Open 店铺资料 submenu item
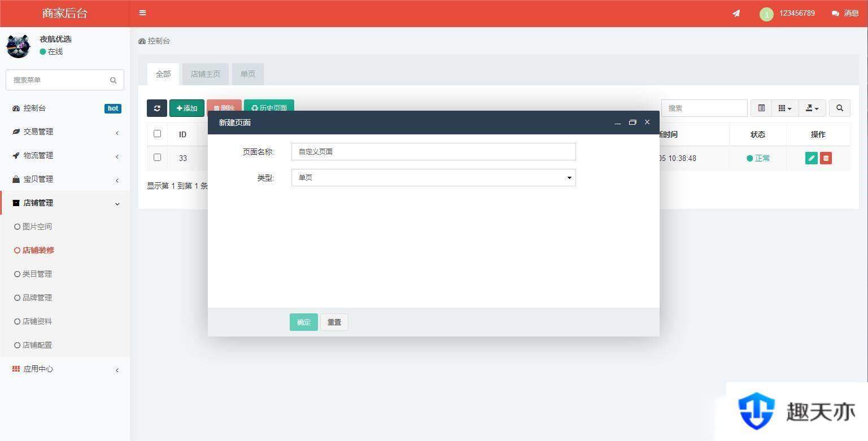The image size is (868, 441). coord(37,321)
